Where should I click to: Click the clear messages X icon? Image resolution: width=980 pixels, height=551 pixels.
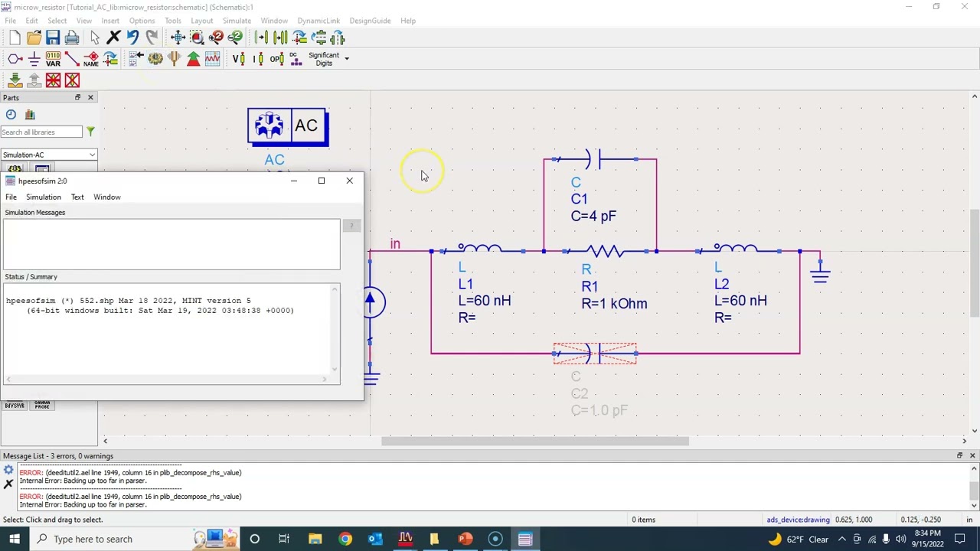[8, 484]
